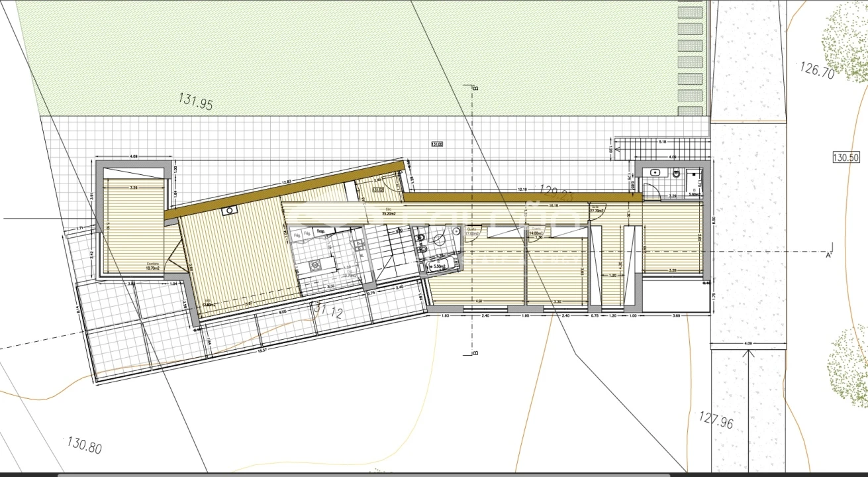Click the 127.96 elevation label
This screenshot has height=477, width=868.
click(716, 420)
